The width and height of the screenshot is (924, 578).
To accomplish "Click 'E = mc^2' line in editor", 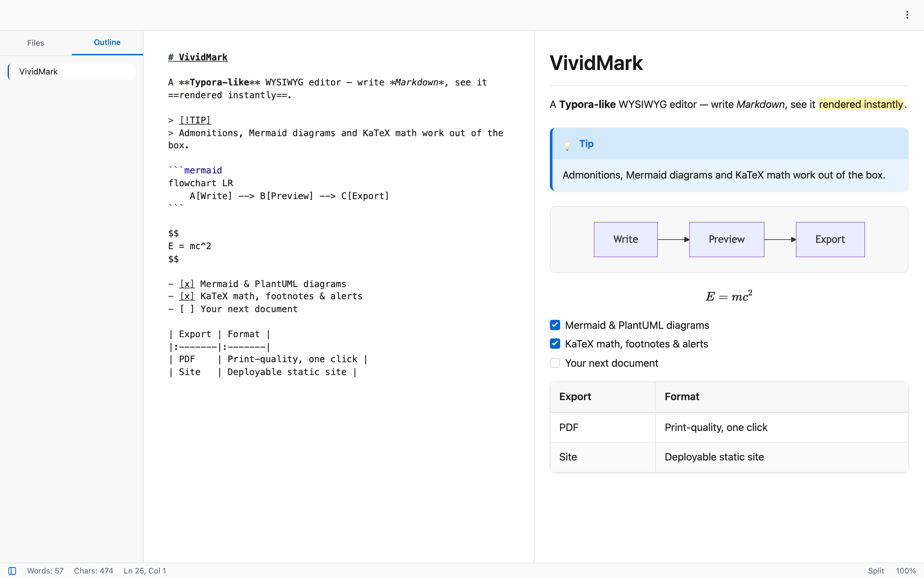I will tap(190, 246).
